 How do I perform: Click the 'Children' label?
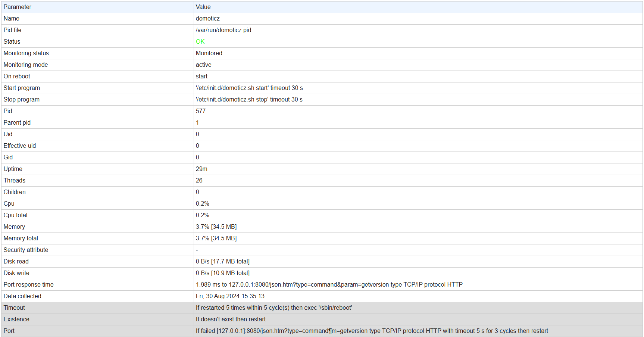coord(15,192)
